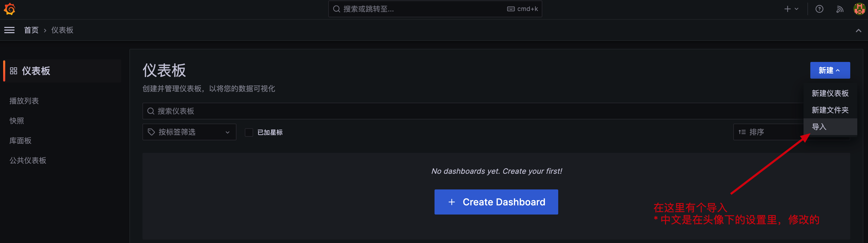The image size is (868, 243).
Task: Toggle the 已加星标 checkbox
Action: point(249,132)
